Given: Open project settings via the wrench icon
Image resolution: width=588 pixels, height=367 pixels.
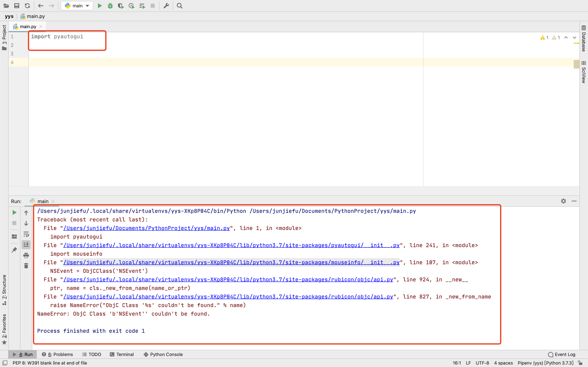Looking at the screenshot, I should [x=166, y=6].
